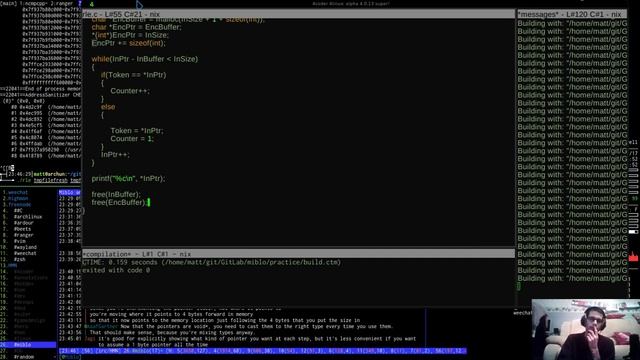
Task: Place cursor on 'InPtr++;' line
Action: point(115,155)
